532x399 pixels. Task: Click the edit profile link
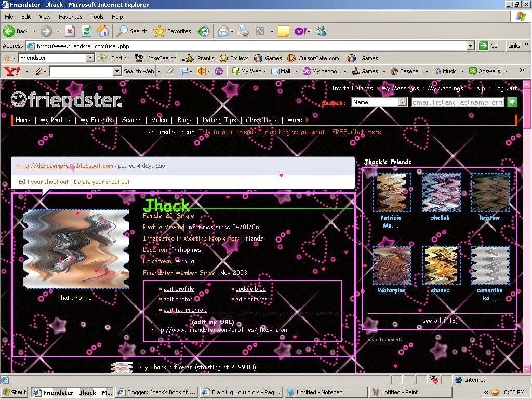tap(179, 289)
